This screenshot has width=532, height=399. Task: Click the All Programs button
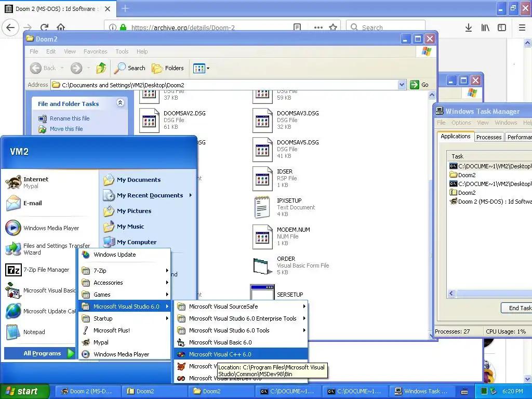click(x=39, y=353)
